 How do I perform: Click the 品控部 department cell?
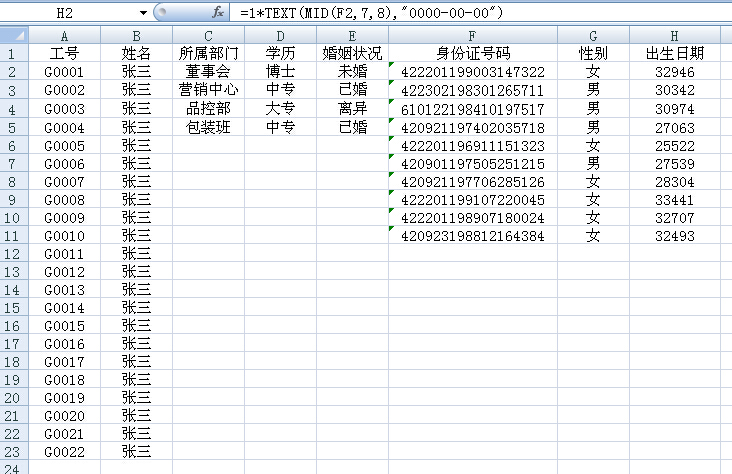coord(208,109)
